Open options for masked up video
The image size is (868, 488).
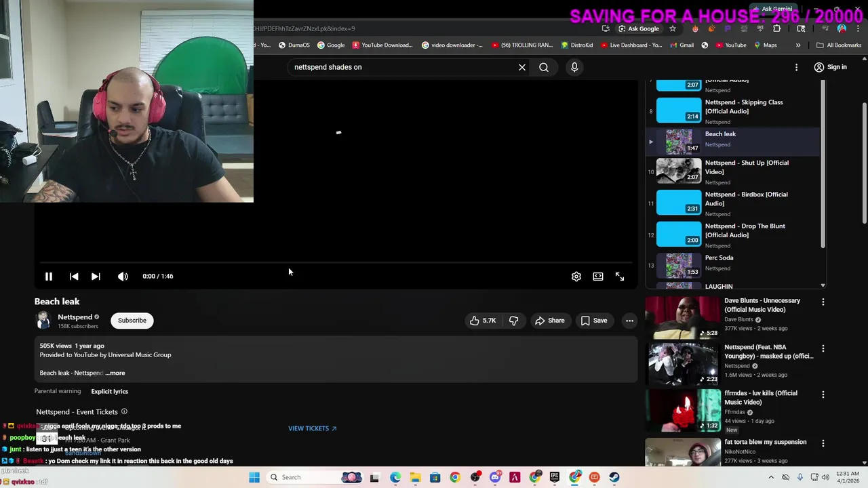tap(823, 348)
